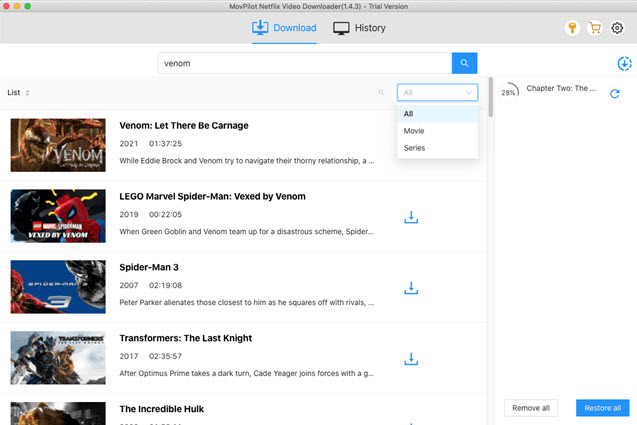Click the Restore all button
Viewport: 637px width, 425px height.
602,408
